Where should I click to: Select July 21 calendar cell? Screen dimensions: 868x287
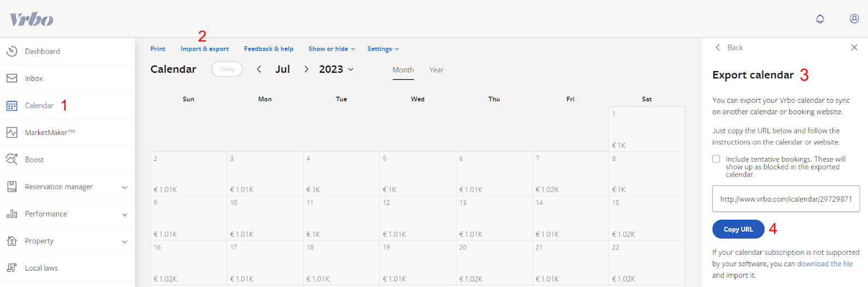(x=570, y=263)
